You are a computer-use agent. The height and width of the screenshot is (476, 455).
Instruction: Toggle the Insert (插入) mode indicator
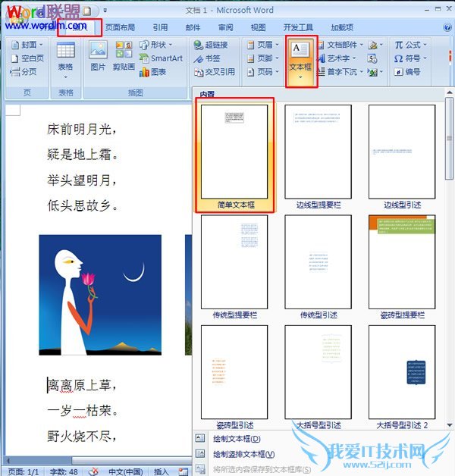pyautogui.click(x=162, y=471)
